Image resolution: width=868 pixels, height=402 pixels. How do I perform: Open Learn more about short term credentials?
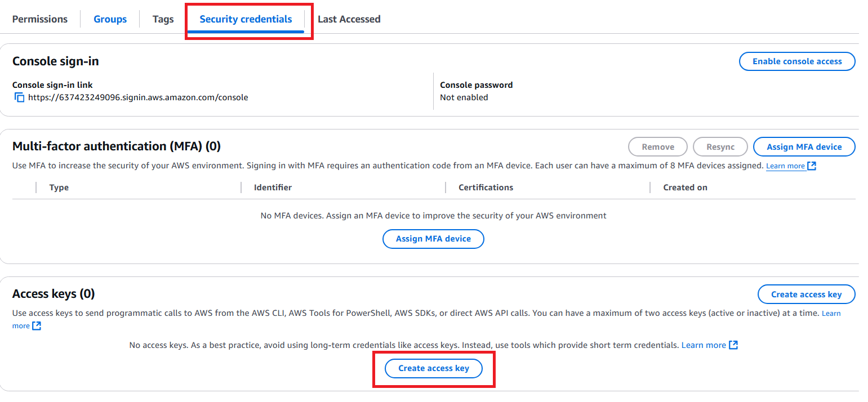pos(704,345)
